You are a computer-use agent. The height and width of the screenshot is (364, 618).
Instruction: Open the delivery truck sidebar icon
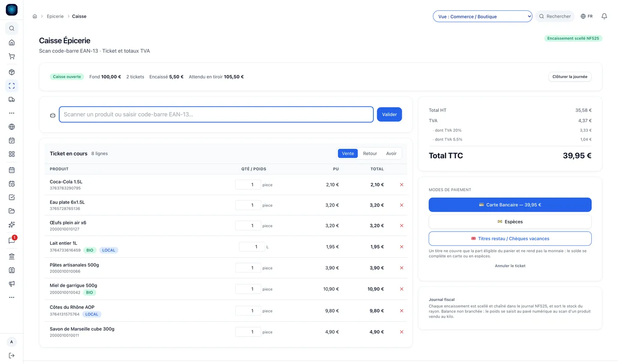coord(12,99)
